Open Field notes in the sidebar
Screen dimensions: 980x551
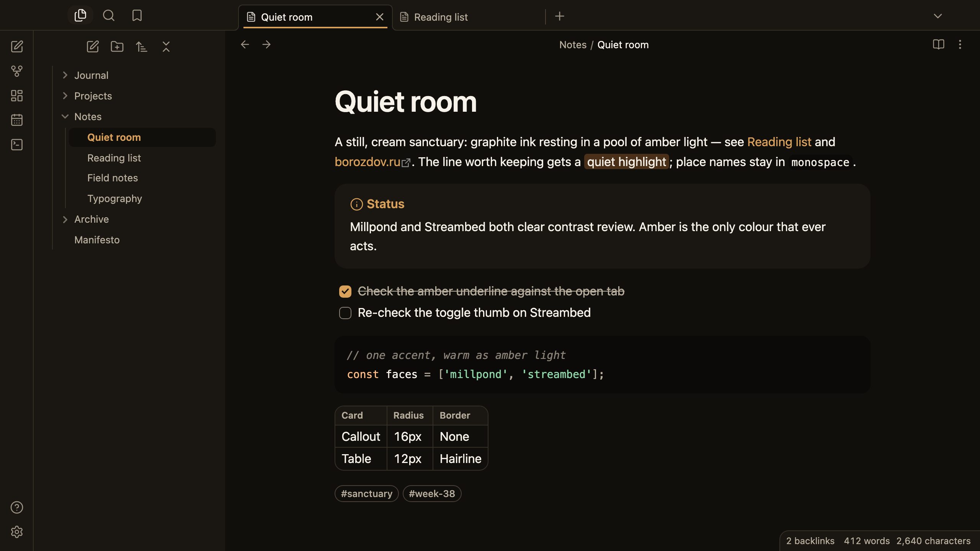pos(142,178)
